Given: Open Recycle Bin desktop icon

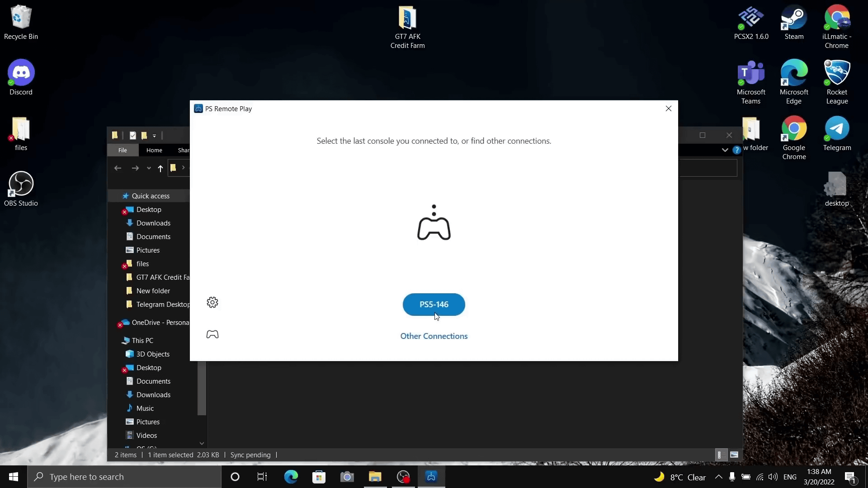Looking at the screenshot, I should (21, 23).
